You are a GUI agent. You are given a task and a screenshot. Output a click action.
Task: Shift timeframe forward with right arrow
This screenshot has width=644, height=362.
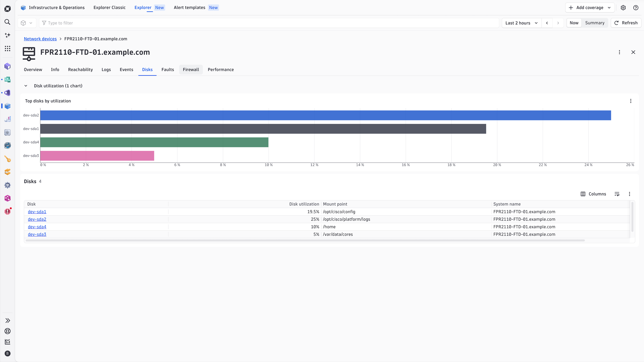(x=558, y=23)
